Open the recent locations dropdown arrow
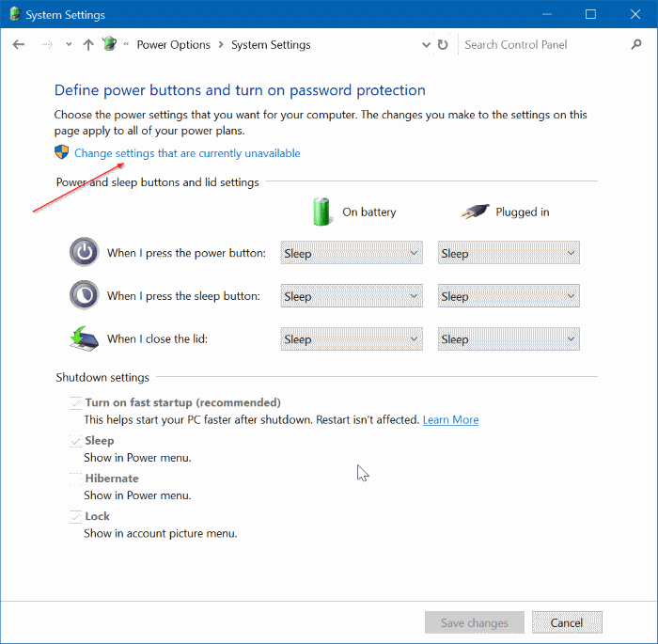This screenshot has width=658, height=644. tap(69, 44)
